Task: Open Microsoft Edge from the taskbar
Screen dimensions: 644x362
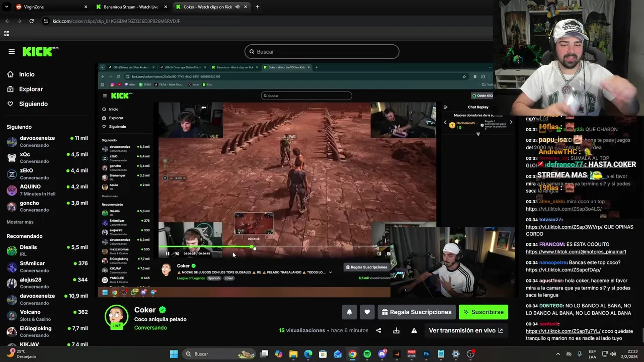Action: [x=308, y=354]
